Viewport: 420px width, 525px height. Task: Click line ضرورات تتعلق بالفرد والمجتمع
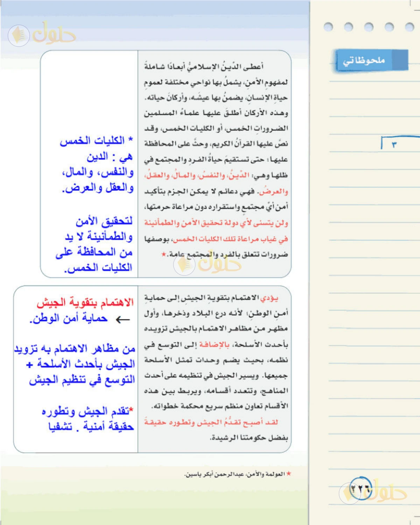pyautogui.click(x=228, y=254)
